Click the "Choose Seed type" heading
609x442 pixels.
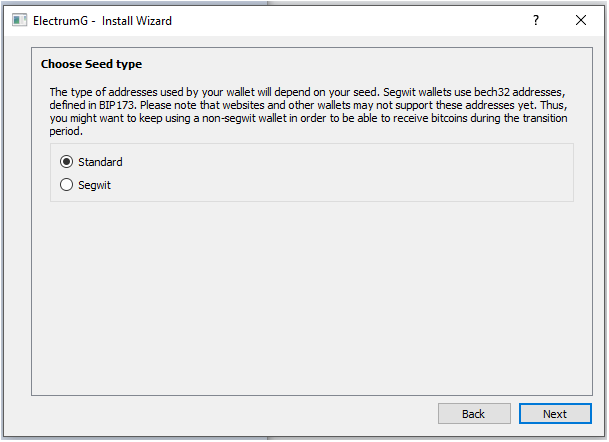click(91, 64)
